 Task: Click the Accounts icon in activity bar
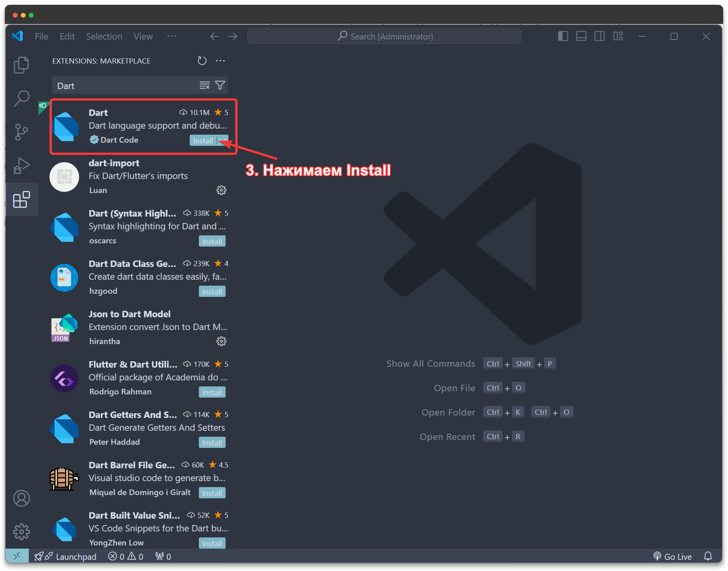point(22,498)
